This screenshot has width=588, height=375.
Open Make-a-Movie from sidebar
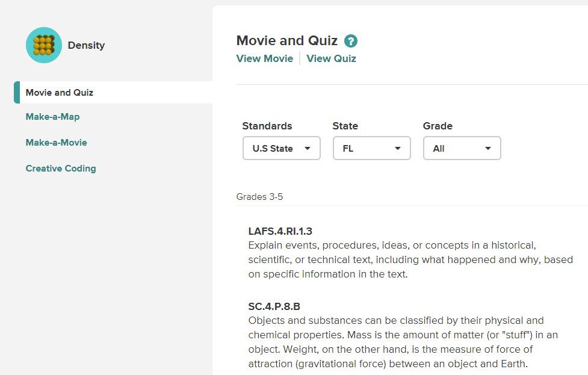(x=56, y=143)
